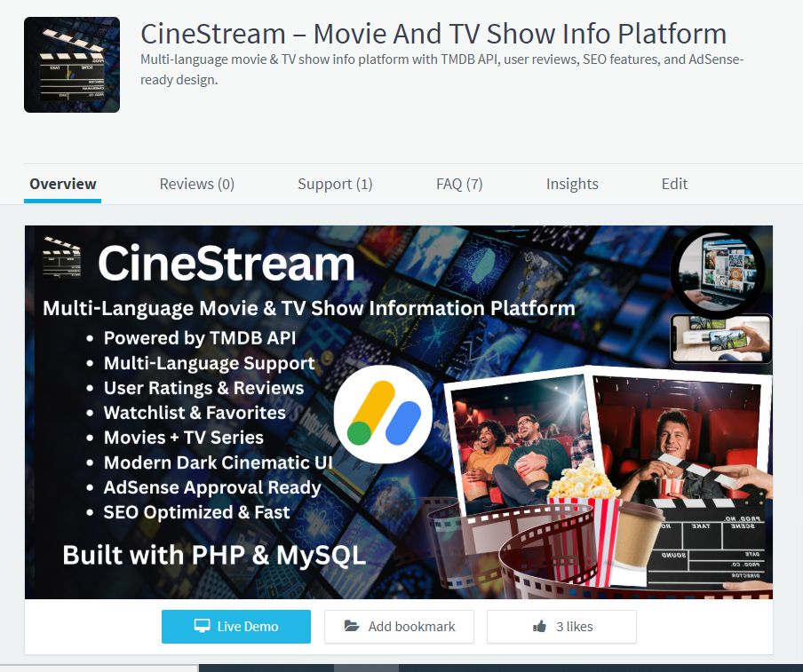This screenshot has width=803, height=672.
Task: Open the Support (1) tab
Action: 335,184
